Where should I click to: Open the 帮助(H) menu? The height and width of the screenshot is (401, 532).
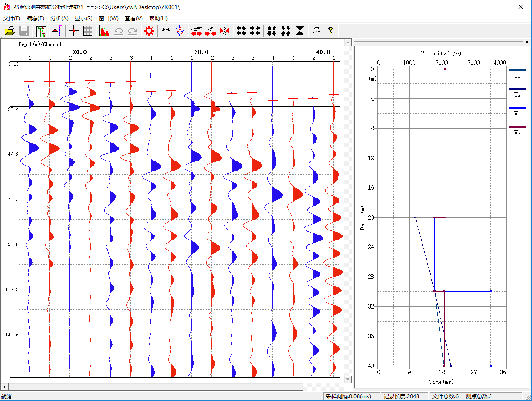coord(158,18)
